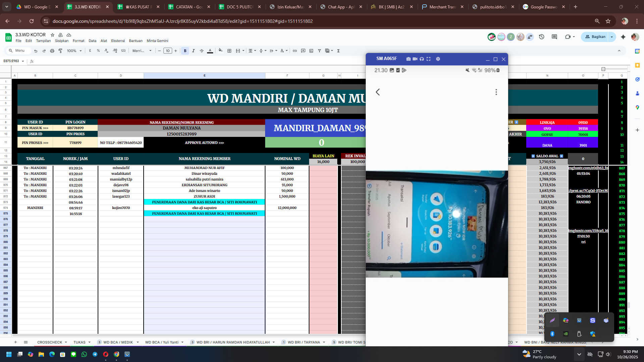Increase decimal places
This screenshot has width=644, height=362.
click(x=115, y=51)
